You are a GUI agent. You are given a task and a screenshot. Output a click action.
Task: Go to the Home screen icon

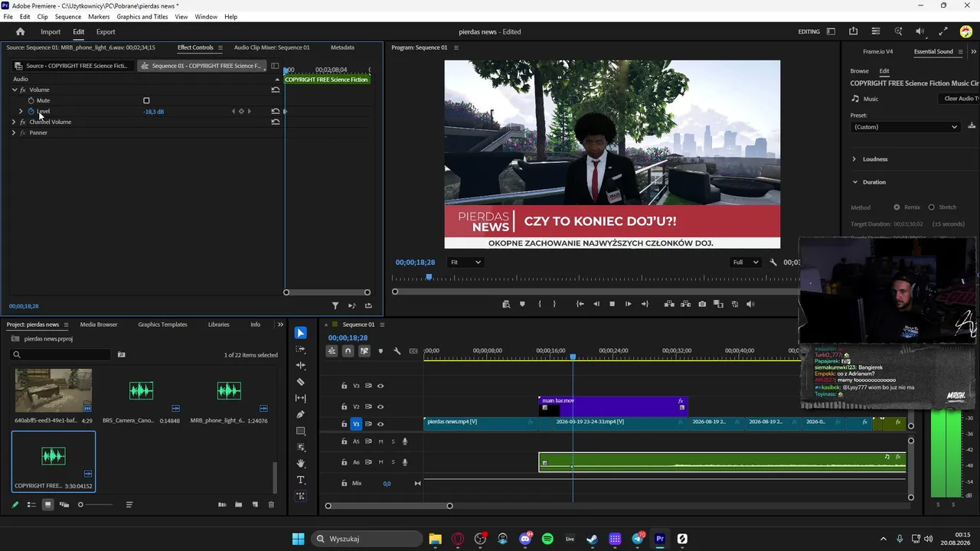(x=20, y=32)
